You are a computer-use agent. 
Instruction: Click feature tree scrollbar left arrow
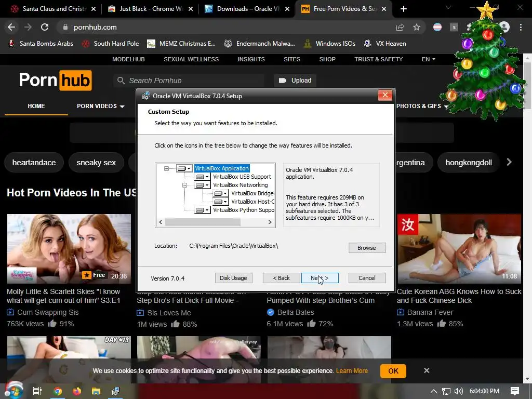coord(161,222)
